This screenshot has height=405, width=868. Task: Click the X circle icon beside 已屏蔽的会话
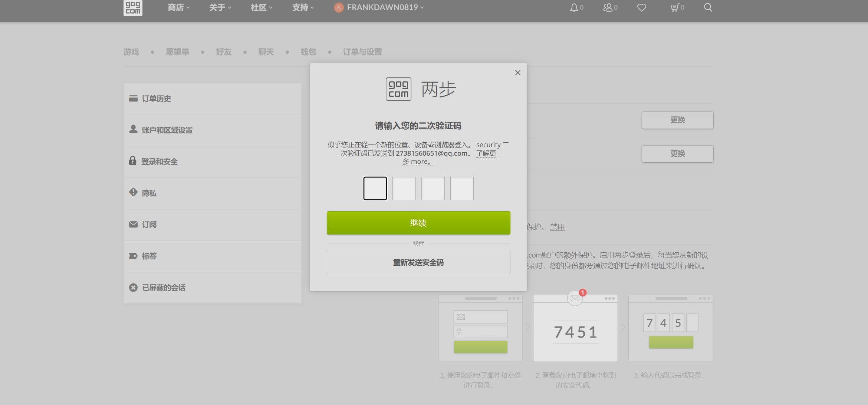tap(133, 288)
